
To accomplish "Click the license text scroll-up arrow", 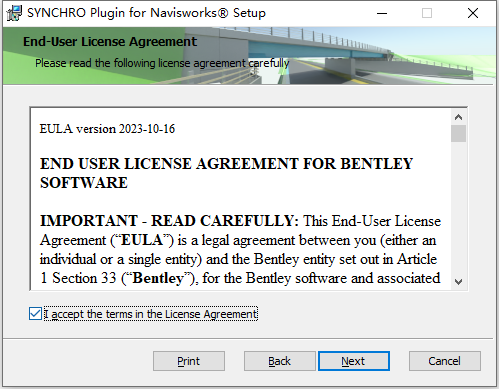I will click(x=458, y=117).
